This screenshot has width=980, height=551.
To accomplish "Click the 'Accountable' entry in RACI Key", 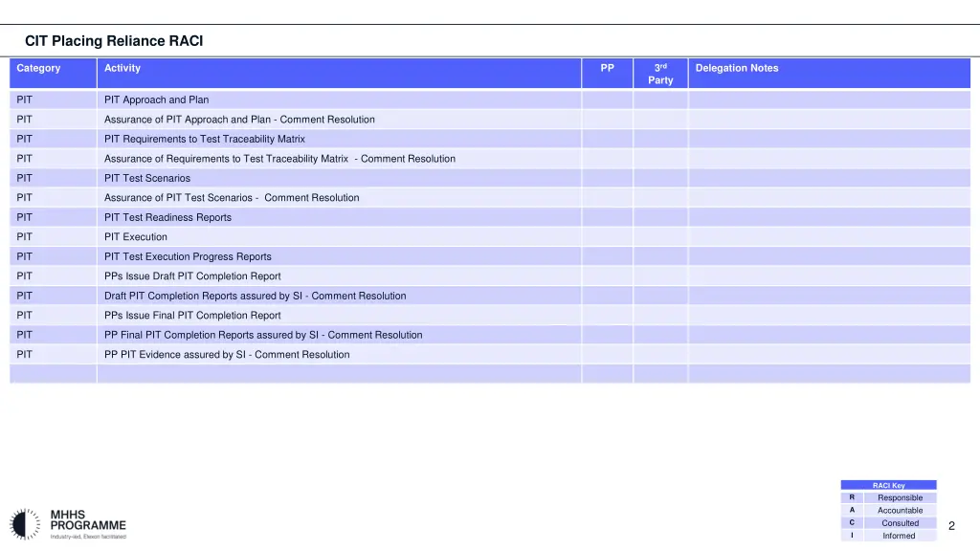I will coord(900,510).
